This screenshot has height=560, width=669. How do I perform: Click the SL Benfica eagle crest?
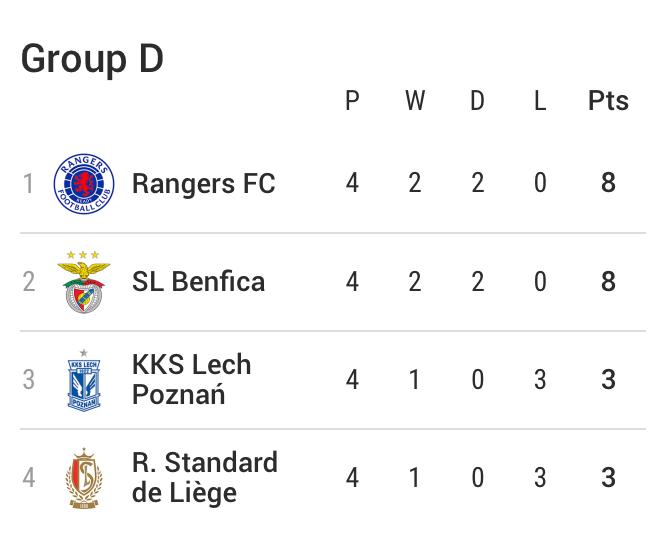(84, 282)
